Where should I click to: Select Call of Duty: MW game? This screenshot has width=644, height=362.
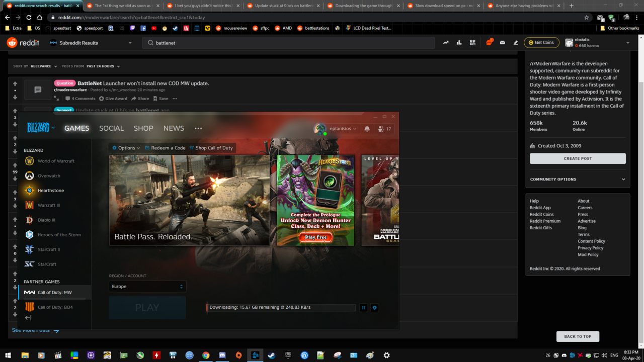click(x=54, y=292)
